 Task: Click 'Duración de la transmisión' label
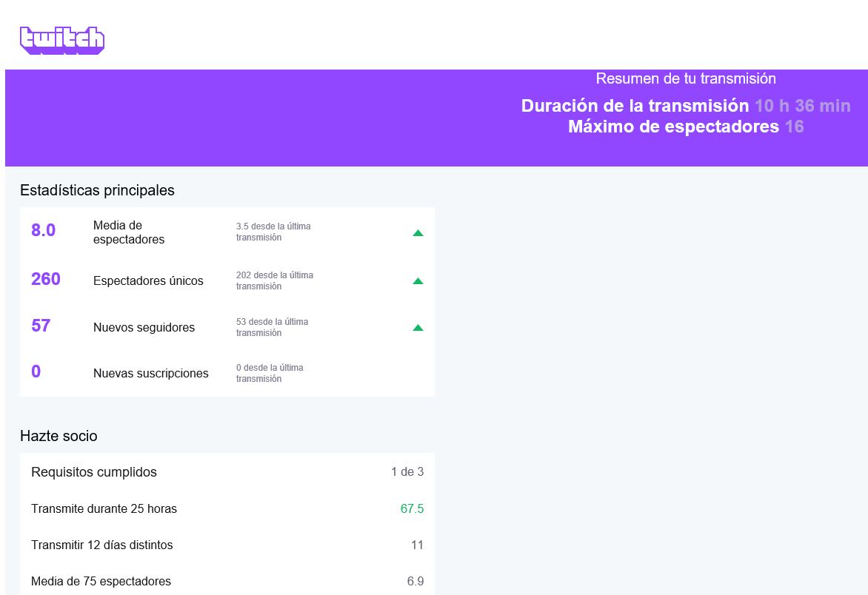click(x=635, y=106)
